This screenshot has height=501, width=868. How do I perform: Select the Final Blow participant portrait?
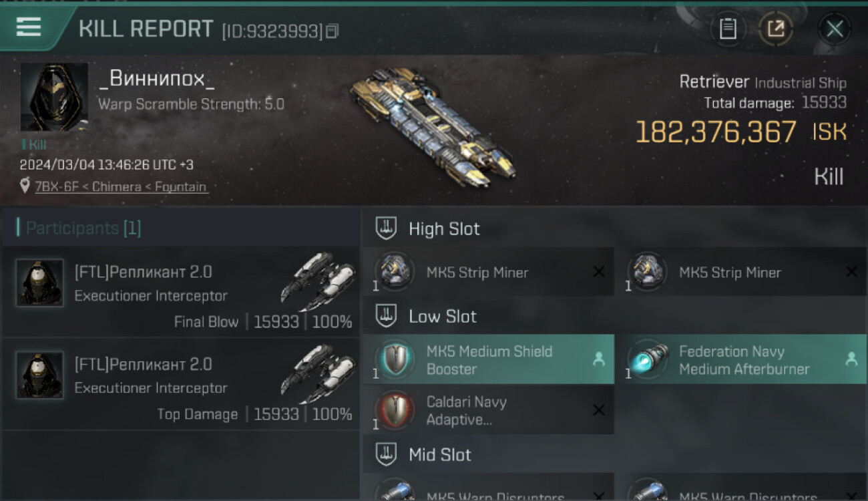(39, 283)
